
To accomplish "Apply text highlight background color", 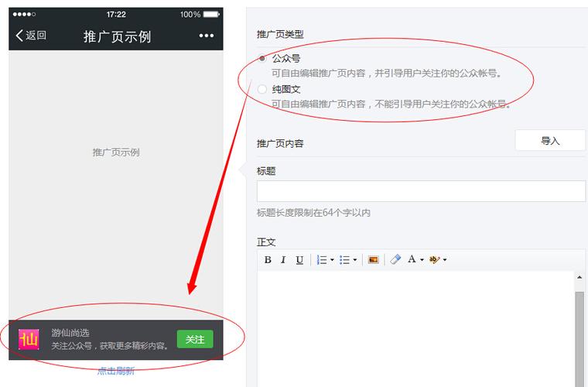I will (434, 259).
